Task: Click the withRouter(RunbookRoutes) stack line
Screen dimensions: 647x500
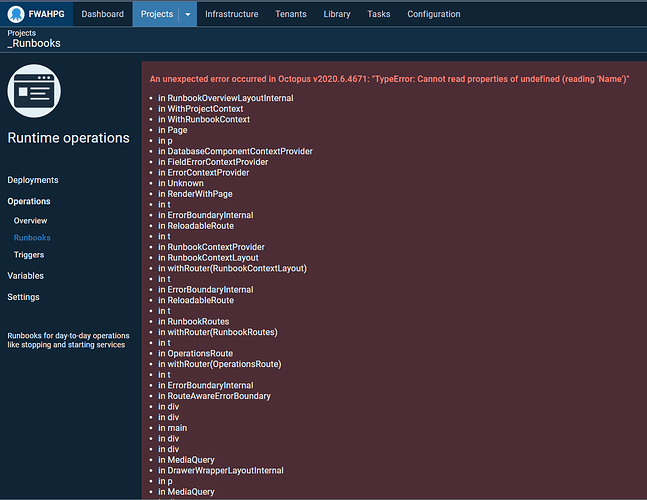Action: tap(218, 333)
